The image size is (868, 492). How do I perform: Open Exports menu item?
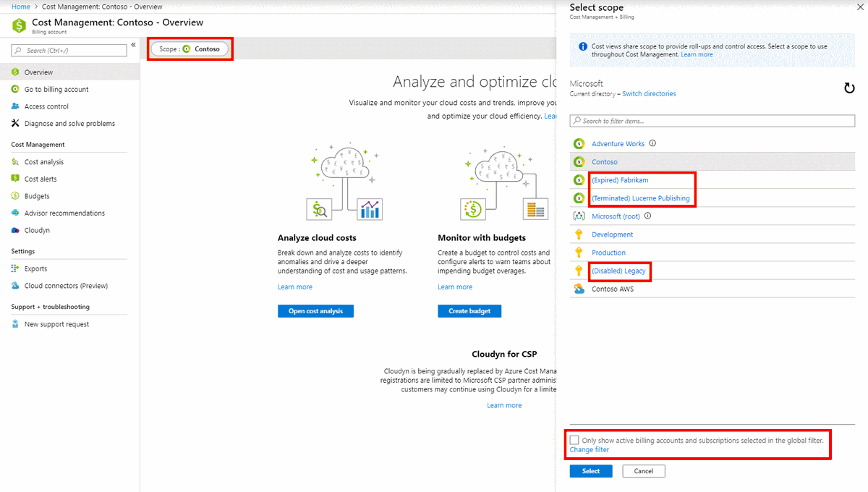pos(35,268)
